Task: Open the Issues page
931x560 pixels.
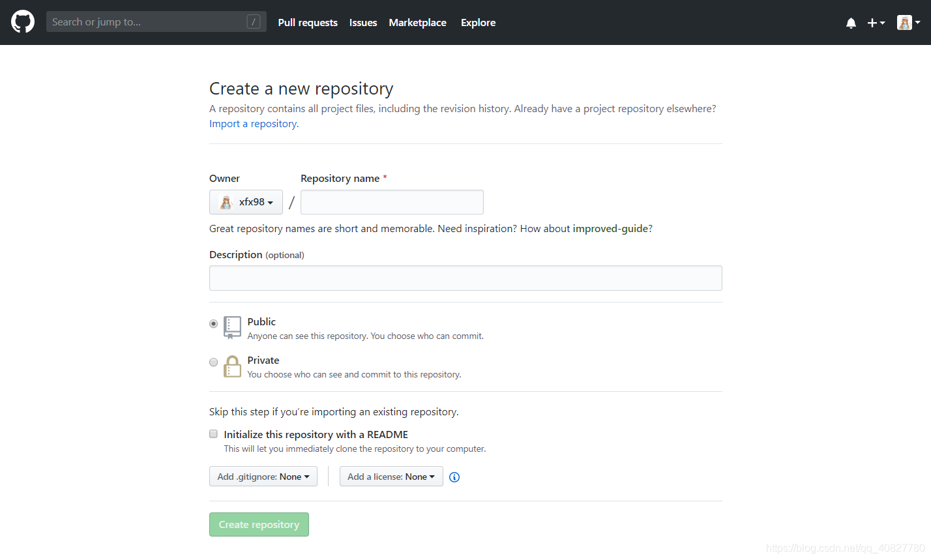Action: pyautogui.click(x=363, y=22)
